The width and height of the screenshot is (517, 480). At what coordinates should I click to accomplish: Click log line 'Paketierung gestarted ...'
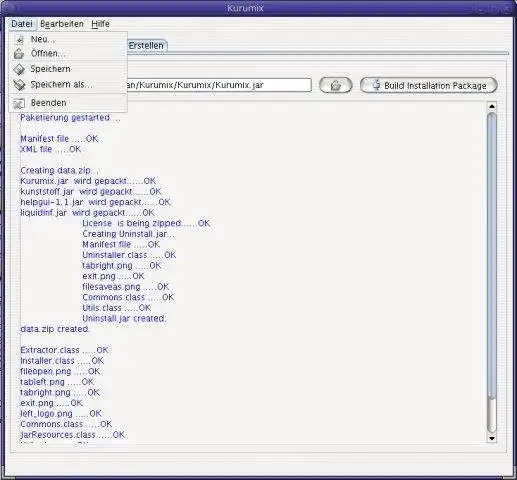(x=70, y=118)
